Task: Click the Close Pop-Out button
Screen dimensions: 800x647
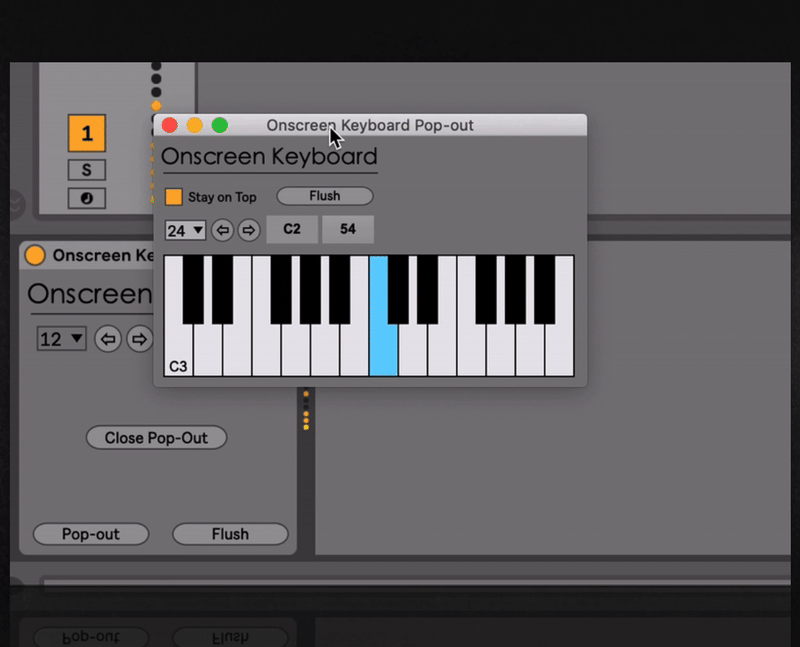Action: point(156,438)
